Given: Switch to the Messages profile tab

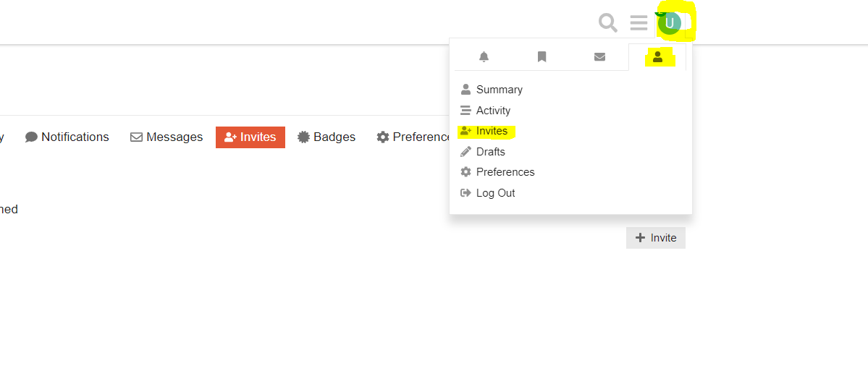Looking at the screenshot, I should pyautogui.click(x=167, y=137).
